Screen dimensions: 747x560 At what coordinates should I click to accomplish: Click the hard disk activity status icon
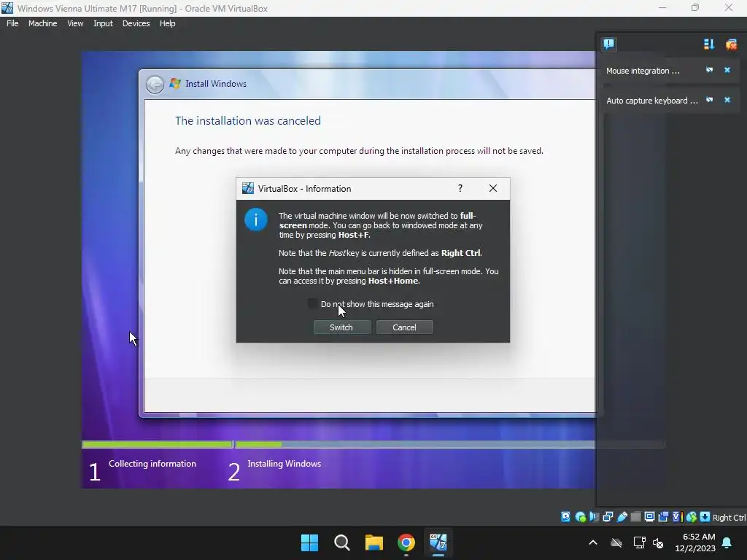(x=565, y=517)
